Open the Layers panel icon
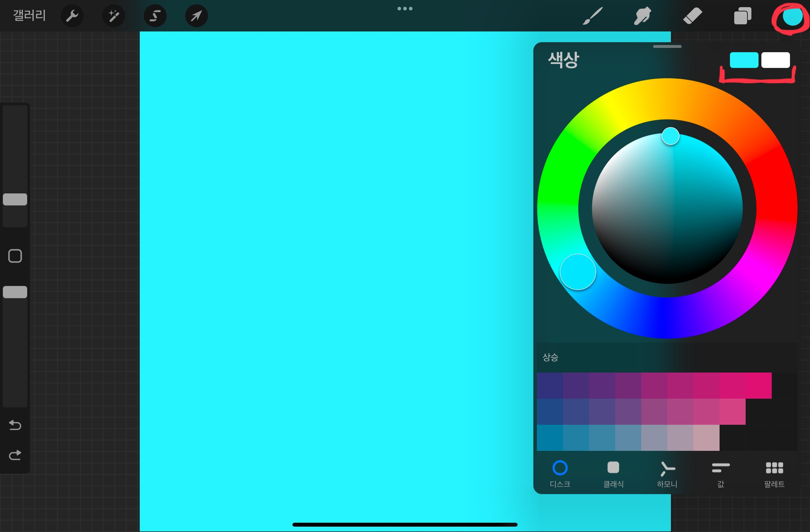Image resolution: width=810 pixels, height=532 pixels. [x=742, y=16]
